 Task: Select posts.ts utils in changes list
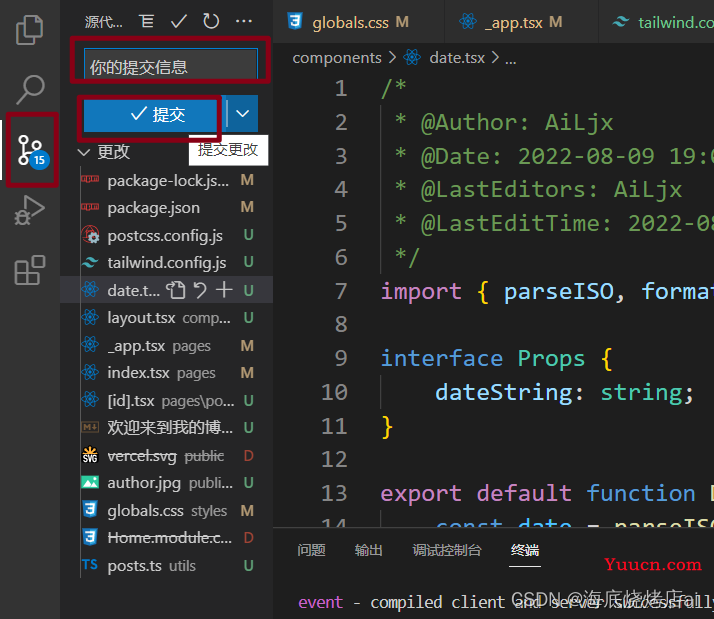point(167,566)
